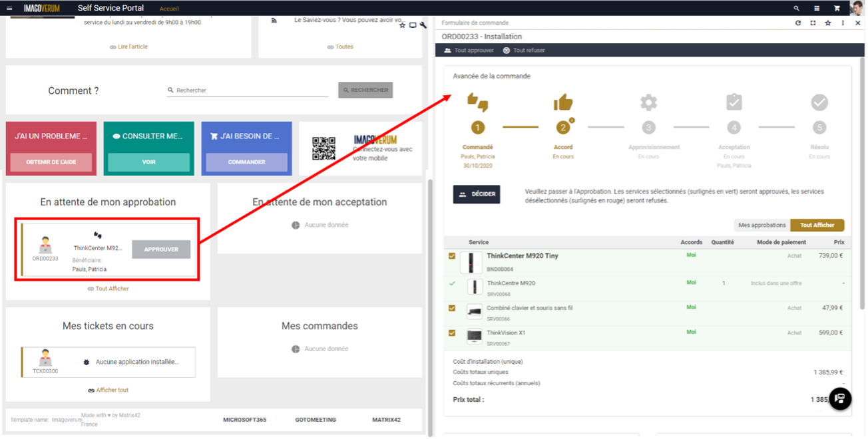
Task: Click the Toutes link
Action: tap(340, 47)
